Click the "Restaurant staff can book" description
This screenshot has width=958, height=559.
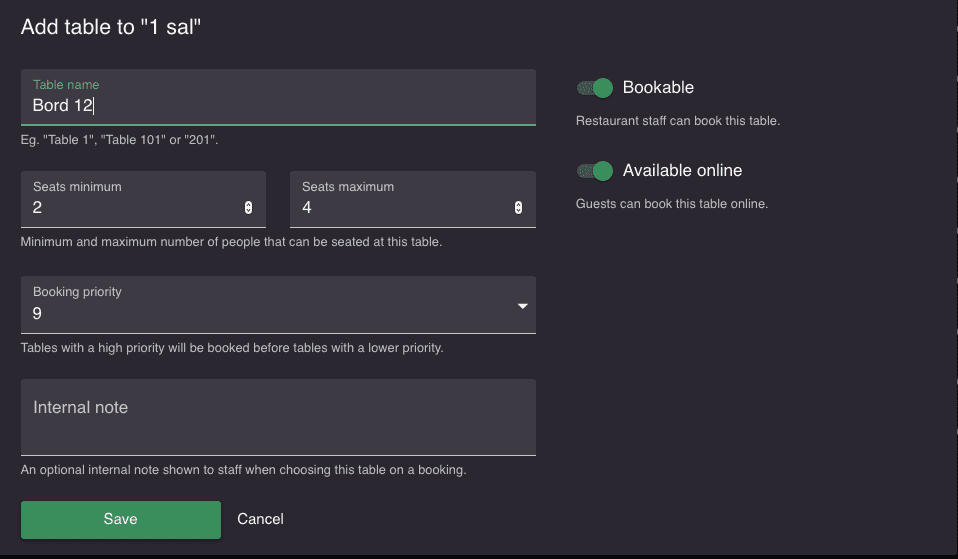[678, 121]
